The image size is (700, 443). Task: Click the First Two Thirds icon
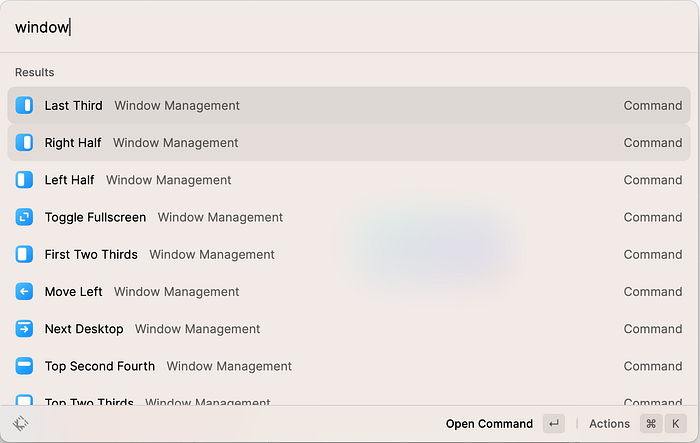click(x=24, y=254)
